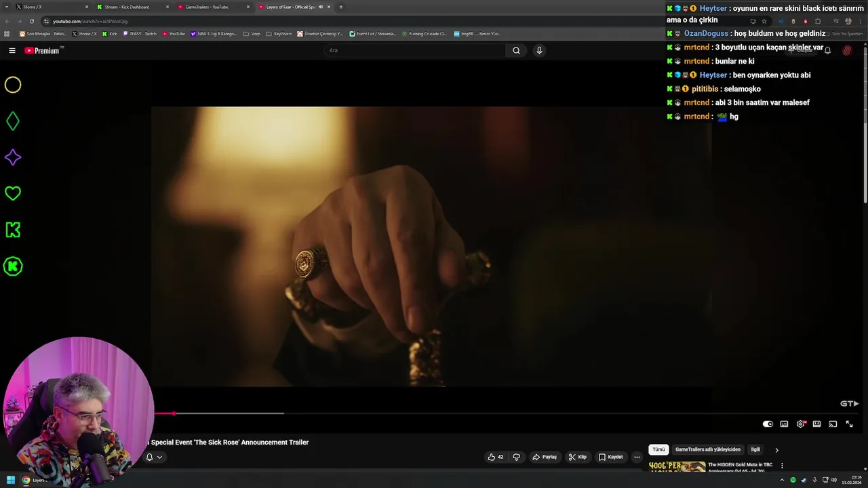
Task: Click Chrome 'Layers' taskbar item
Action: tap(35, 480)
